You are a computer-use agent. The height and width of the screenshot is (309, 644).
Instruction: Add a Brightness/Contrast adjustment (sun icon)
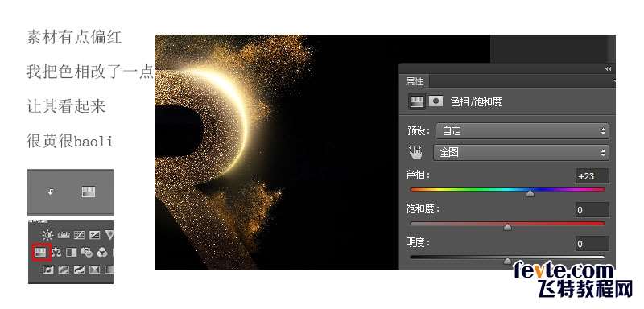(x=47, y=235)
